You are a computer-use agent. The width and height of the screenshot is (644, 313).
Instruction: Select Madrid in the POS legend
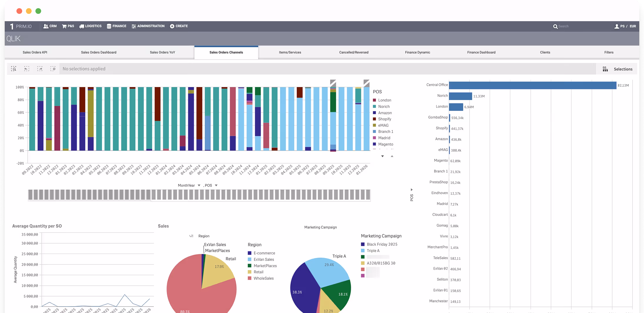(382, 138)
